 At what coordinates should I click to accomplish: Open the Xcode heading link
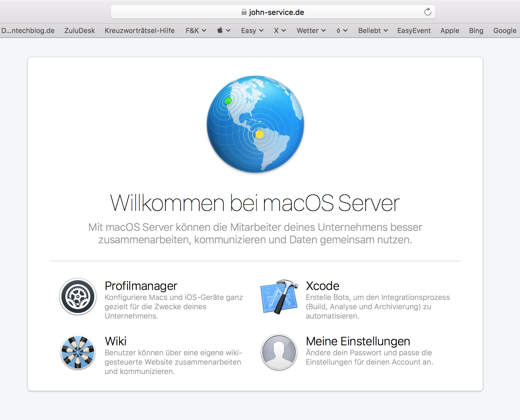(323, 286)
